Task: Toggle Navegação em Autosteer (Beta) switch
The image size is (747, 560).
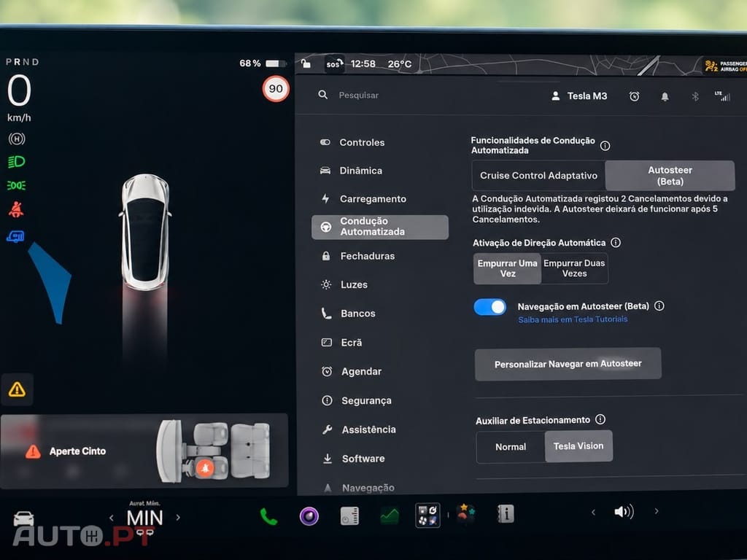Action: 489,307
